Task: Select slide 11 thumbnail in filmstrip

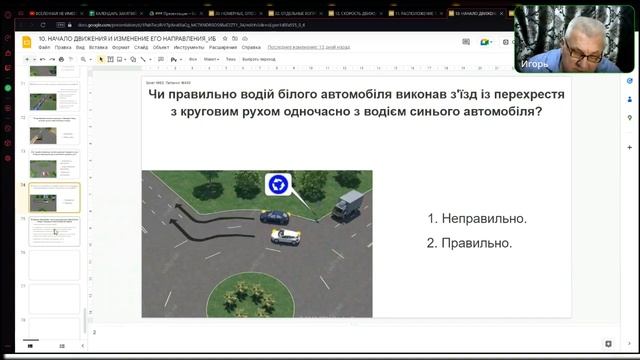Action: coord(54,96)
